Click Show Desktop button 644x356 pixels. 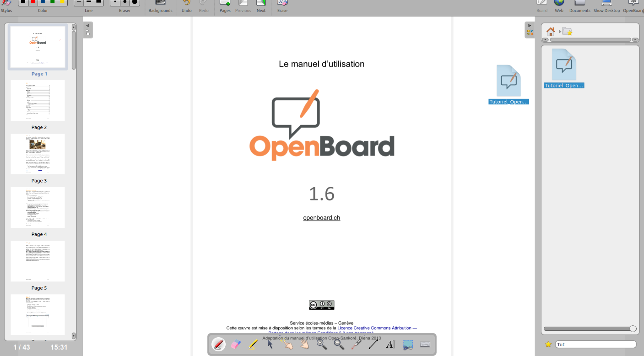[x=607, y=6]
